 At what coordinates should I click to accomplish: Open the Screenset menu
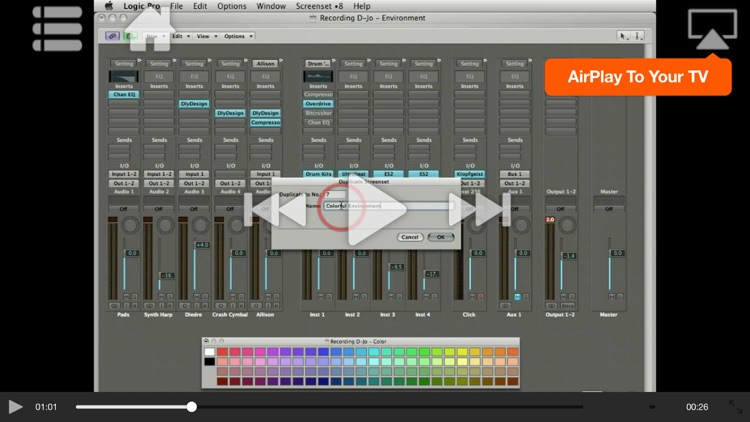point(319,6)
